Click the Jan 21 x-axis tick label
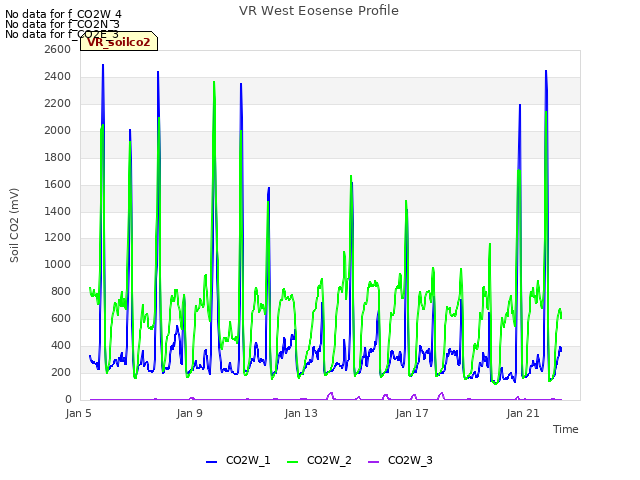Screen dimensions: 640x480 [523, 413]
